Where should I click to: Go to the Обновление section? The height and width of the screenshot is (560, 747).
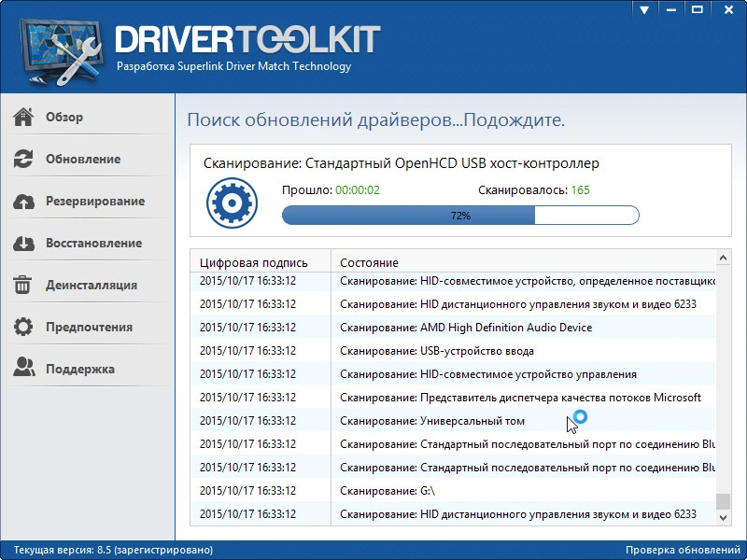[x=83, y=159]
